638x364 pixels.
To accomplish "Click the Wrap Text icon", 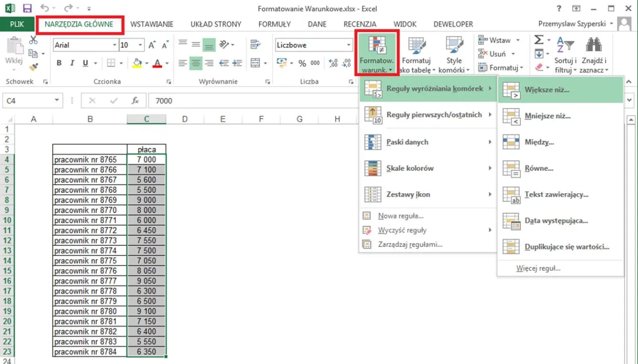I will pos(255,45).
